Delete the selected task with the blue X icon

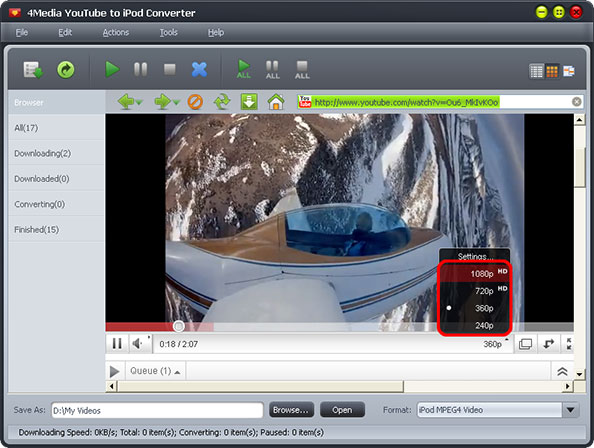pos(199,70)
